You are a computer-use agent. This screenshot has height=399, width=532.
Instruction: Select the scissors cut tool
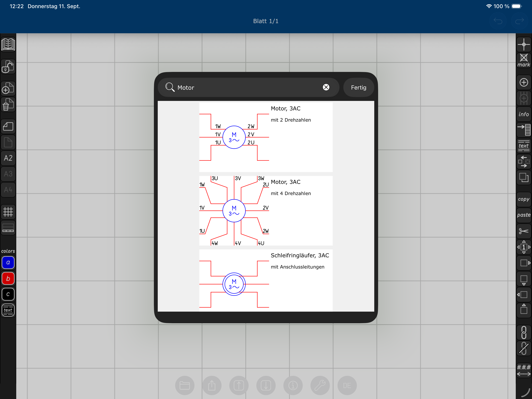[523, 231]
